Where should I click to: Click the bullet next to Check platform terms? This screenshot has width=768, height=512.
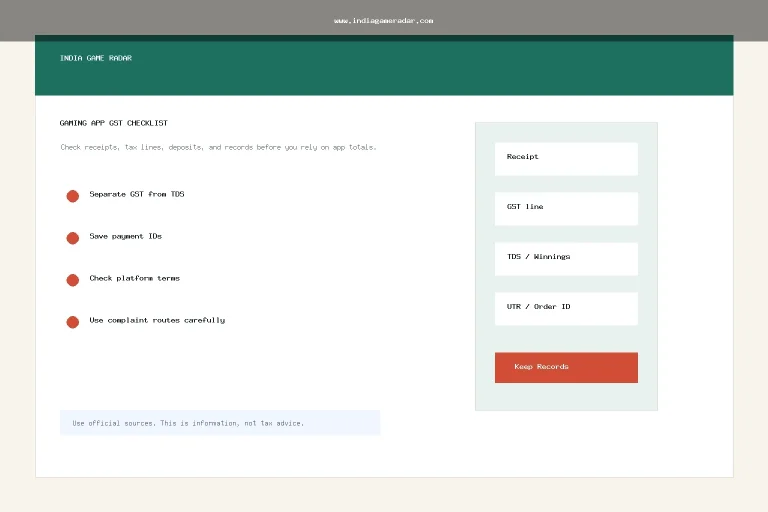[x=72, y=280]
